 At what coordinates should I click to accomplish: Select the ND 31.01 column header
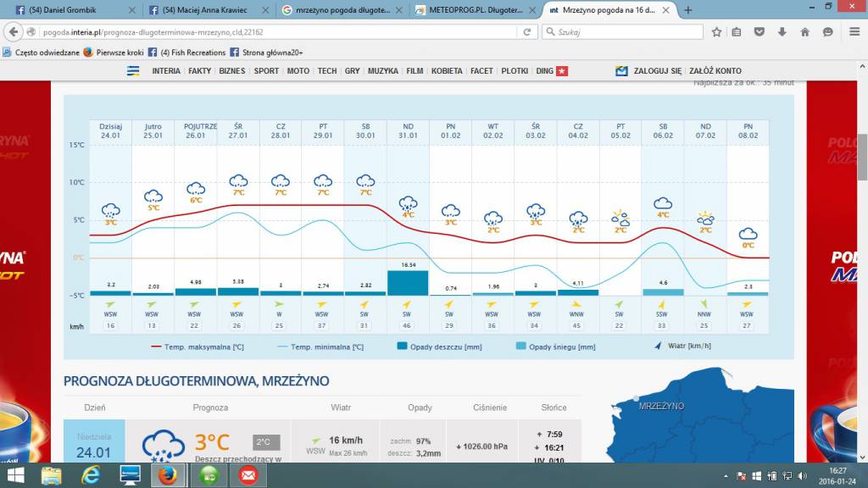click(x=408, y=131)
